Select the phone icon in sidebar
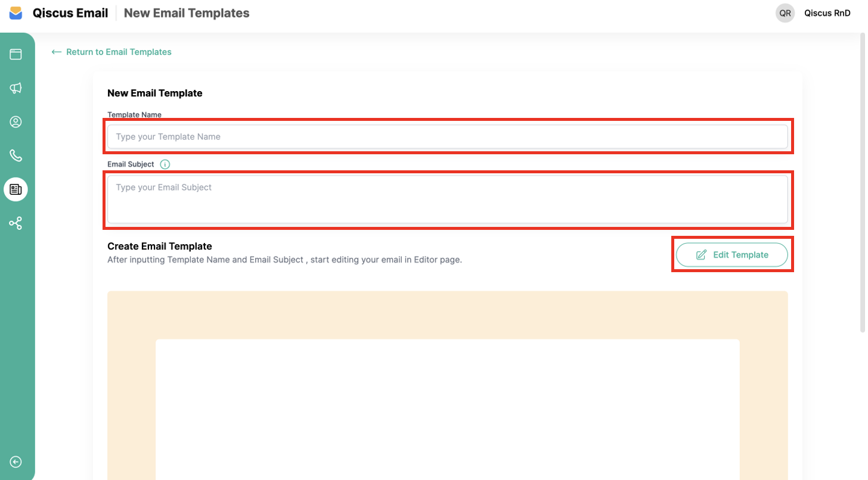The image size is (868, 480). coord(16,156)
